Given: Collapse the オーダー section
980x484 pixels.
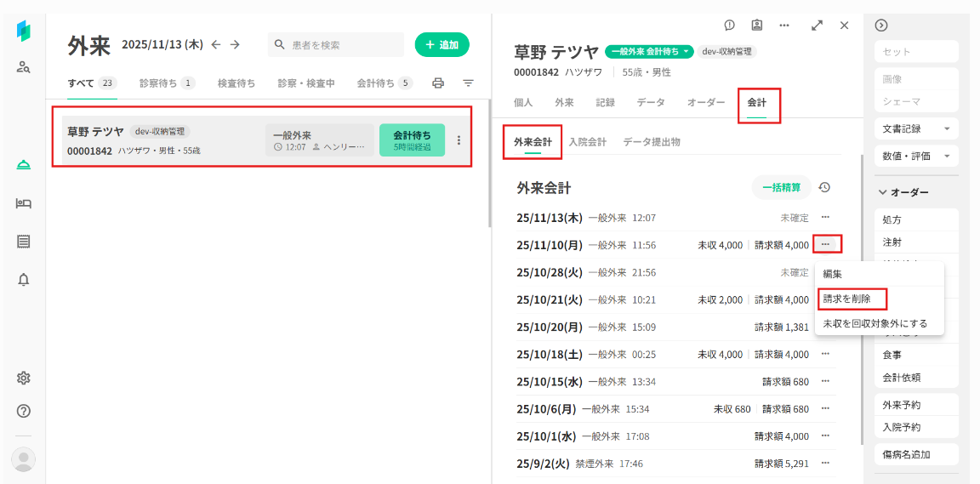Looking at the screenshot, I should point(883,192).
